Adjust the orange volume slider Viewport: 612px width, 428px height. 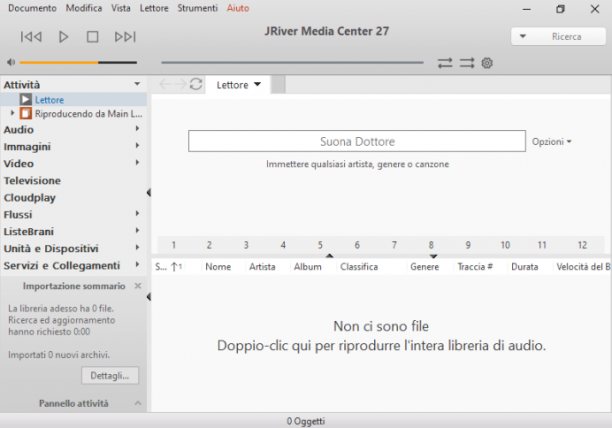click(78, 62)
